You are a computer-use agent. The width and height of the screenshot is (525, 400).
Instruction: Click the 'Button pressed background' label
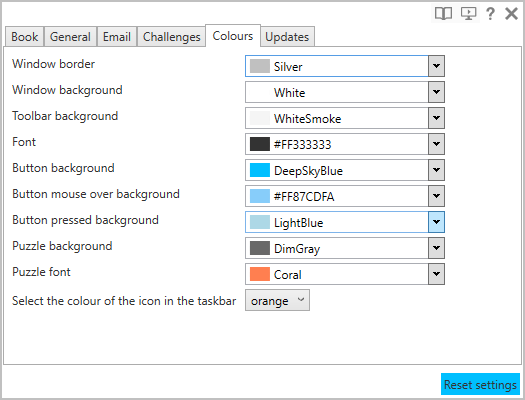pos(85,220)
